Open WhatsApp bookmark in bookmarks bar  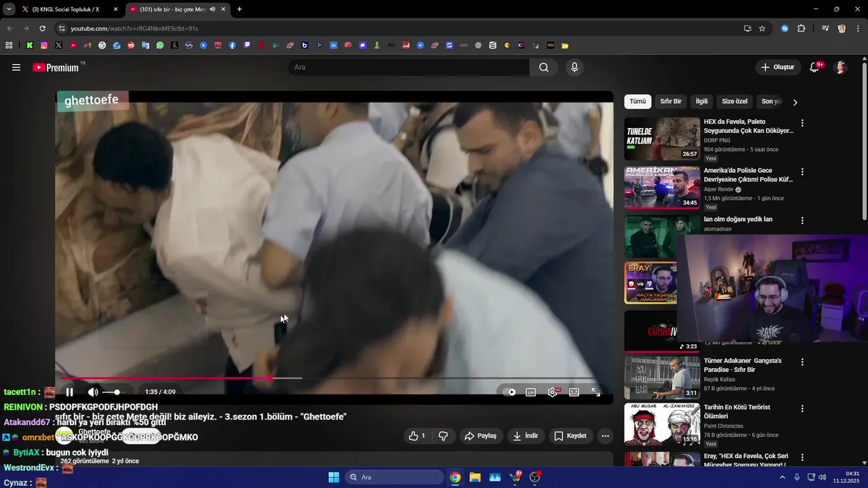click(160, 45)
